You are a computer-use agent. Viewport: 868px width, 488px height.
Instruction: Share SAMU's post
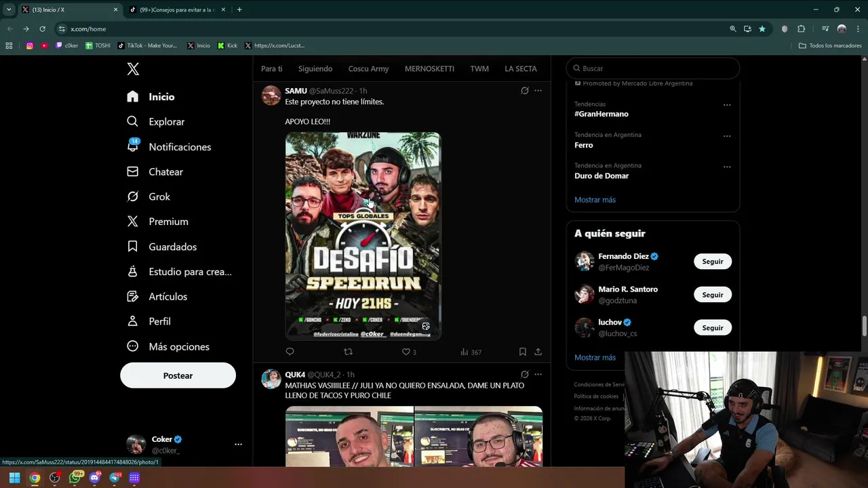point(538,352)
